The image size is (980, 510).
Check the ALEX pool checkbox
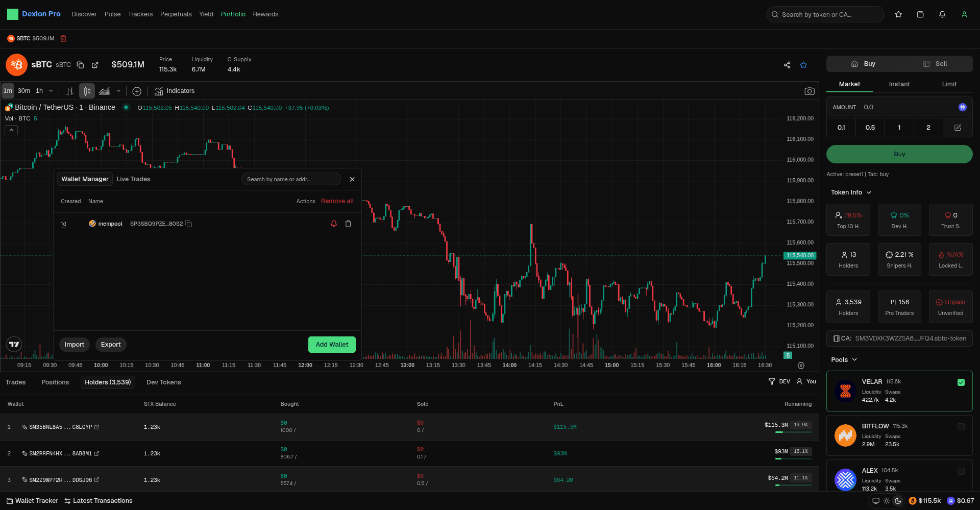(961, 471)
